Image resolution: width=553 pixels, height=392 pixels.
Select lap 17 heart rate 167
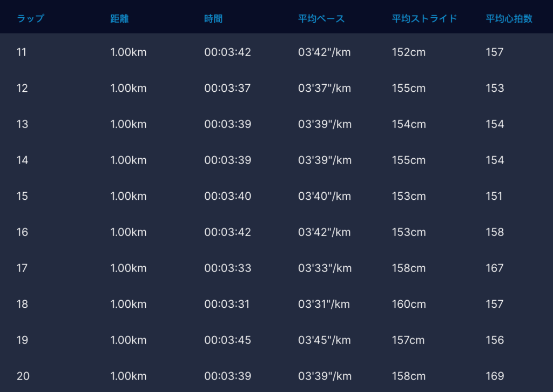coord(495,268)
